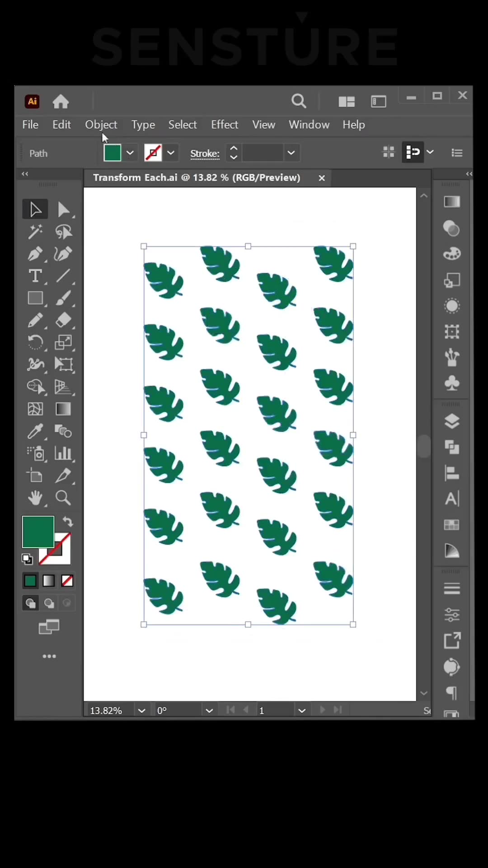The width and height of the screenshot is (488, 868).
Task: Select the Rectangle tool
Action: (x=35, y=298)
